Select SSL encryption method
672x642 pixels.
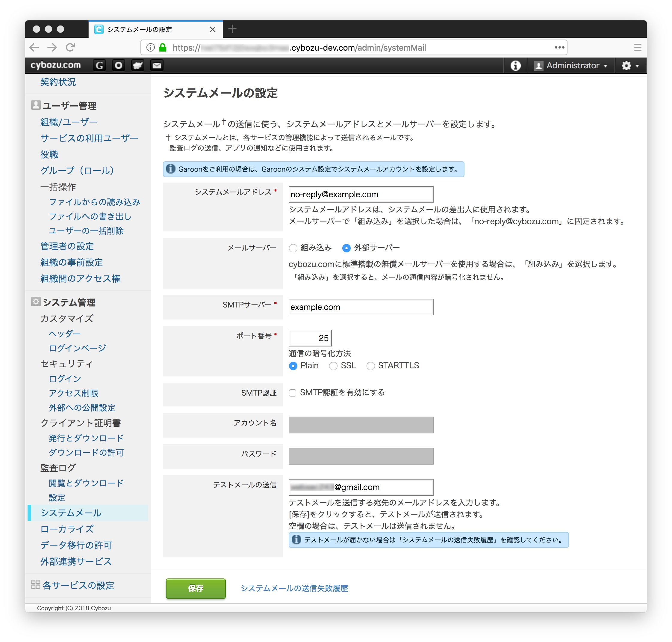point(333,366)
